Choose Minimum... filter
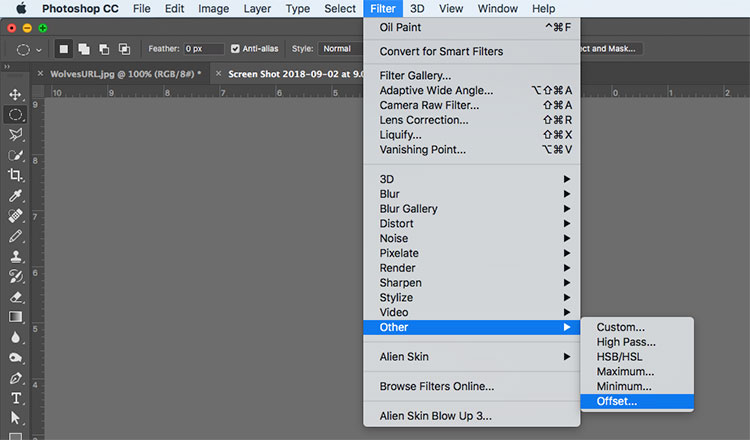 coord(637,386)
